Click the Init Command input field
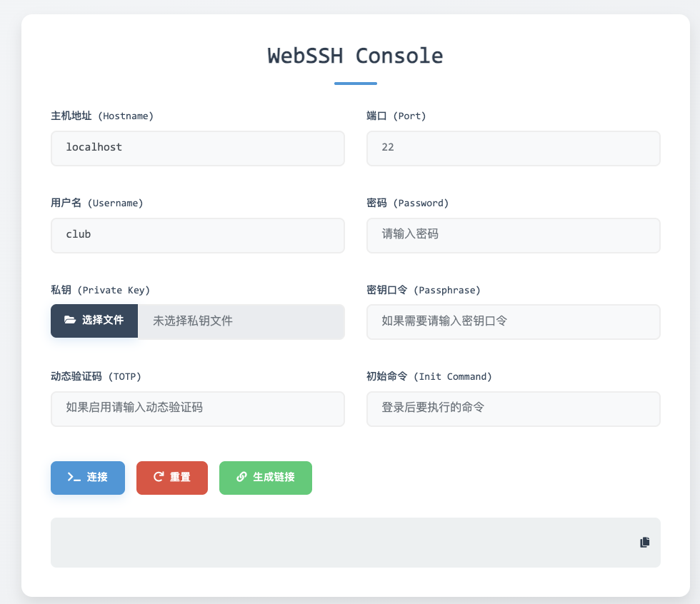The image size is (700, 604). (514, 409)
